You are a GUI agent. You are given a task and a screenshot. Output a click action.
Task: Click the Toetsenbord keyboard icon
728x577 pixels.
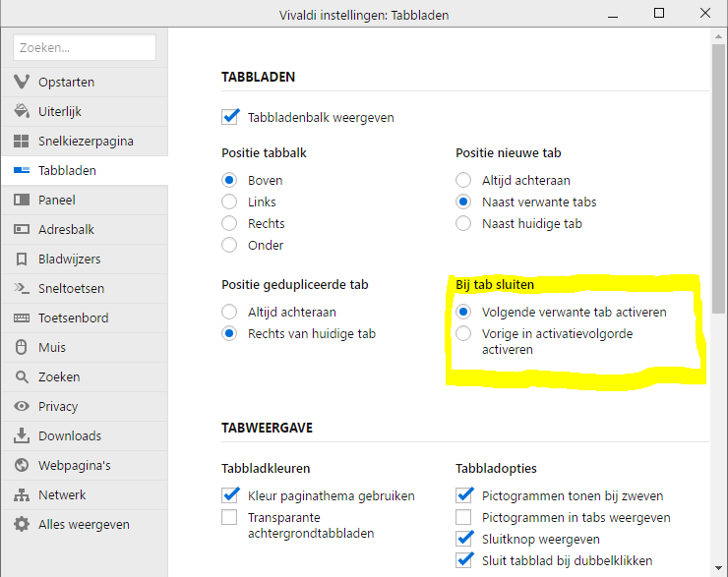coord(22,317)
